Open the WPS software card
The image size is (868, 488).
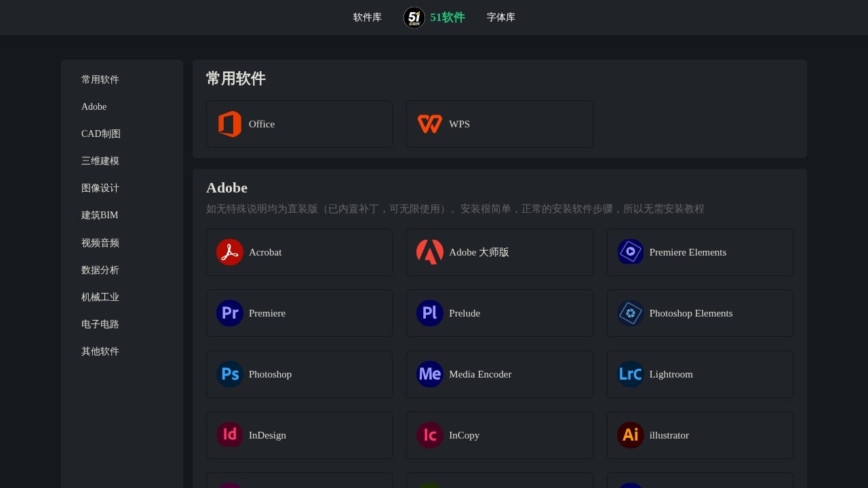coord(500,124)
